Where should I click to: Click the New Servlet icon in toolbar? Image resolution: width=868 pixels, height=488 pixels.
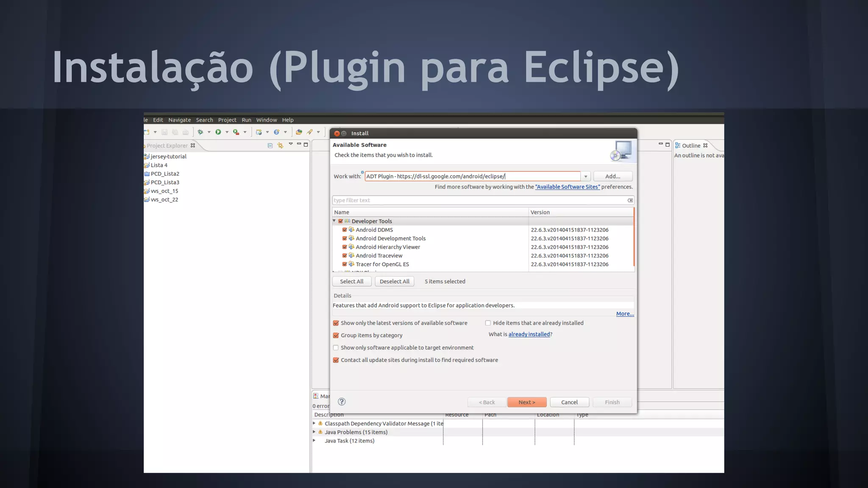(276, 132)
